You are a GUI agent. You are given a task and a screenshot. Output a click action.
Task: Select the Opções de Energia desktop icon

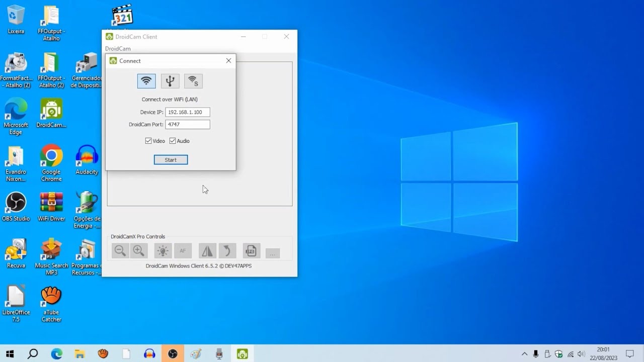[87, 210]
